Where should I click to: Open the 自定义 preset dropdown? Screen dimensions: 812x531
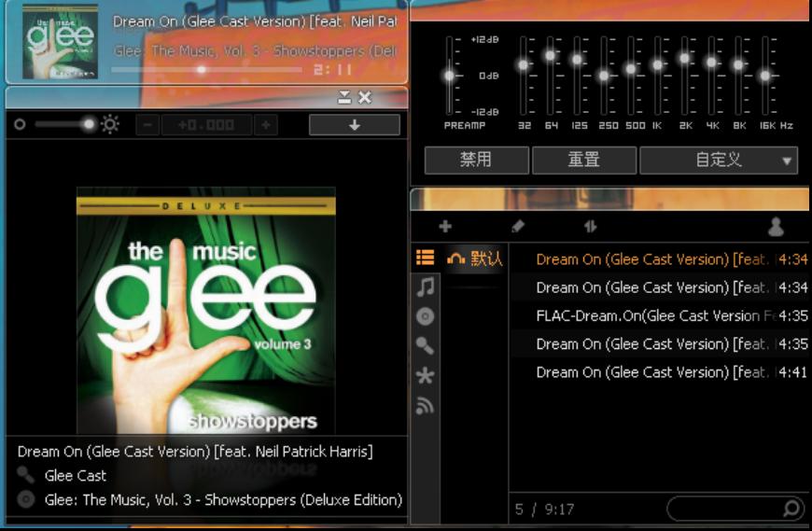pyautogui.click(x=719, y=160)
